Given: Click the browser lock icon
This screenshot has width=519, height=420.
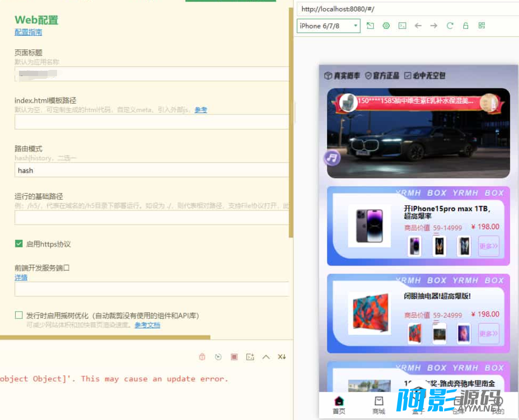Looking at the screenshot, I should coord(466,26).
